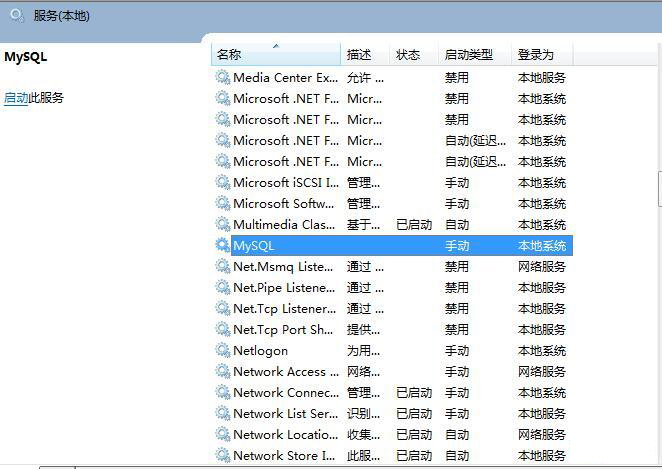Click the search icon beside 服务(本地)
The width and height of the screenshot is (662, 469).
[x=17, y=15]
